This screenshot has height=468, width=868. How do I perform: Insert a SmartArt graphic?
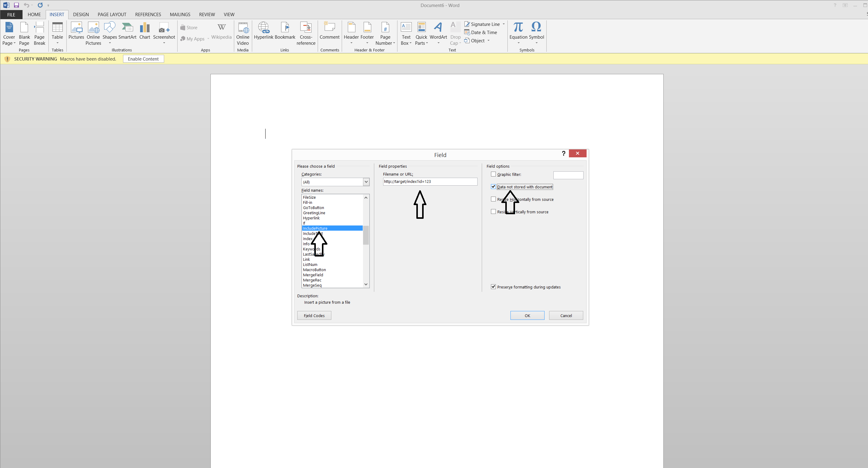tap(127, 31)
